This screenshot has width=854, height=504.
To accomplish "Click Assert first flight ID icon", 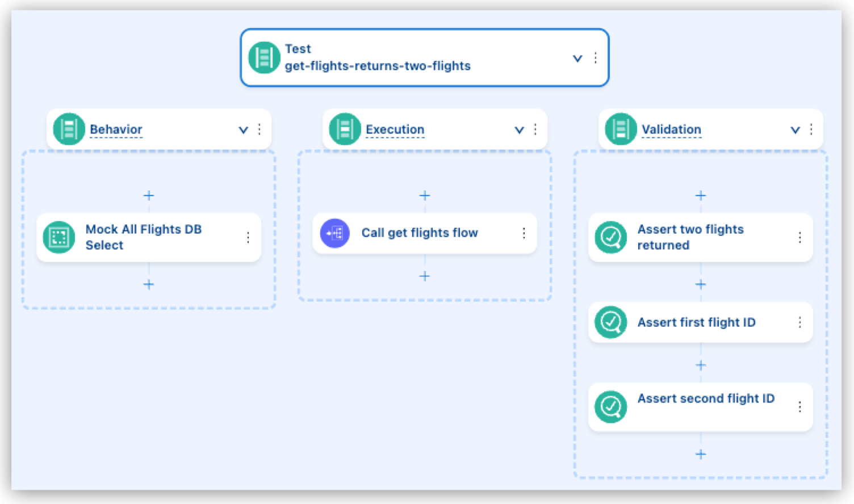I will click(611, 322).
